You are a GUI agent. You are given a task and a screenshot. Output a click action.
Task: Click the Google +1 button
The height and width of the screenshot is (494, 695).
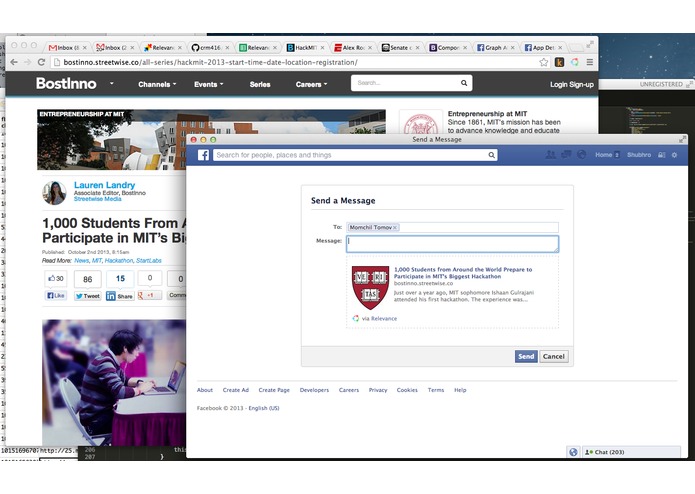(x=149, y=295)
